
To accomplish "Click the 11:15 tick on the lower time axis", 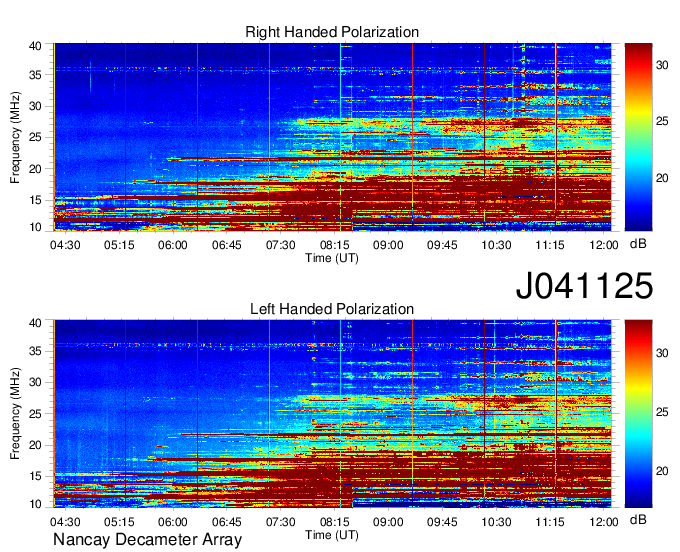I will [550, 522].
